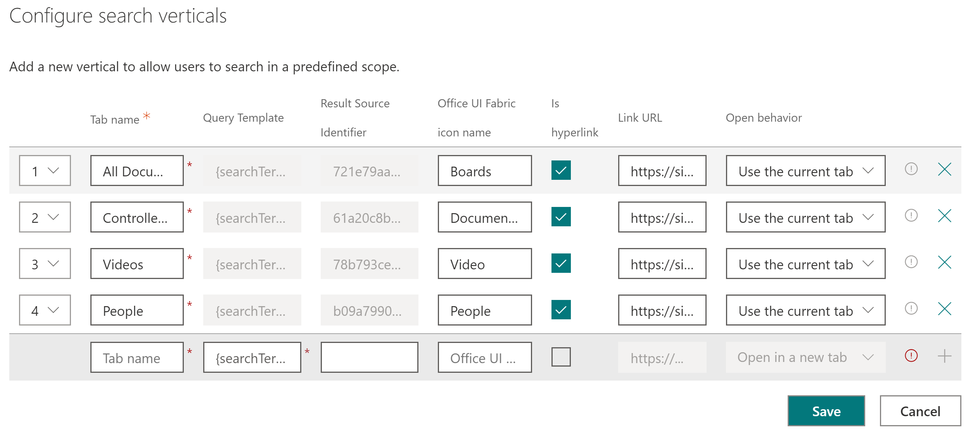
Task: Click the red warning icon on the new row
Action: click(911, 356)
